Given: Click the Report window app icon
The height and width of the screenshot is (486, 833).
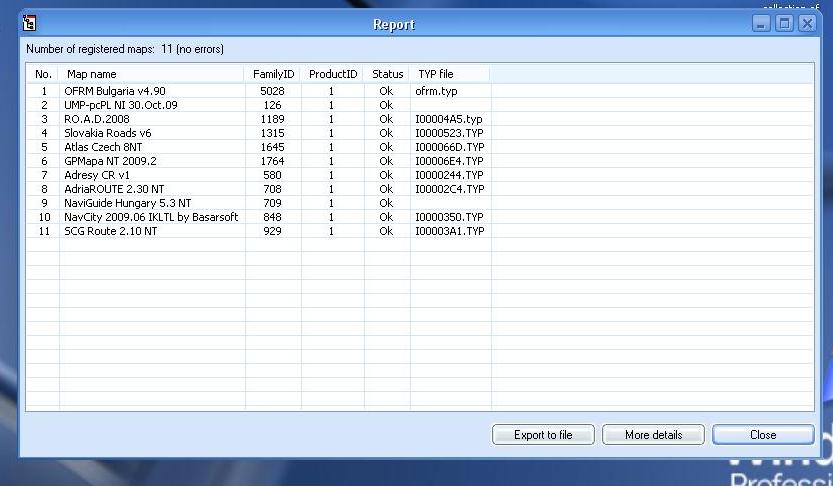Looking at the screenshot, I should pos(29,23).
